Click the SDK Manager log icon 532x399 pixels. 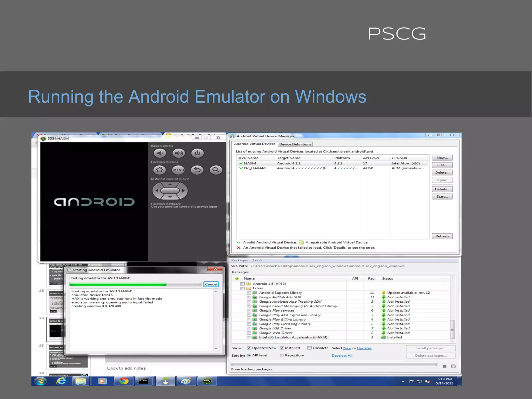pyautogui.click(x=453, y=366)
